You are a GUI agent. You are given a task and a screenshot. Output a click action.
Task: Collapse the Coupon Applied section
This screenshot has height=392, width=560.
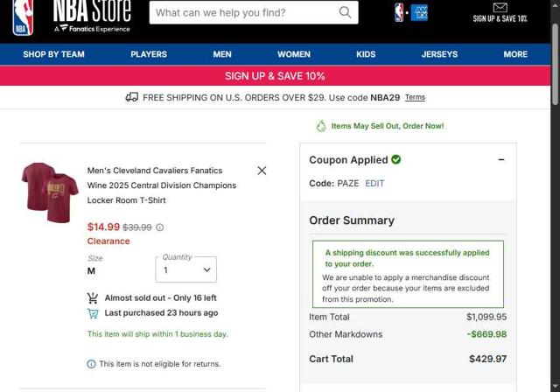(501, 160)
